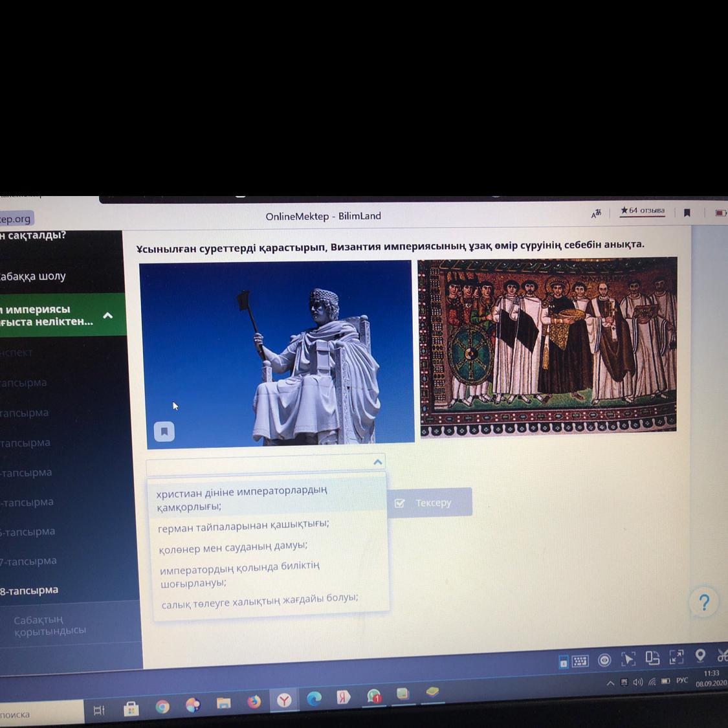Open Google Chrome from the taskbar

point(162,707)
